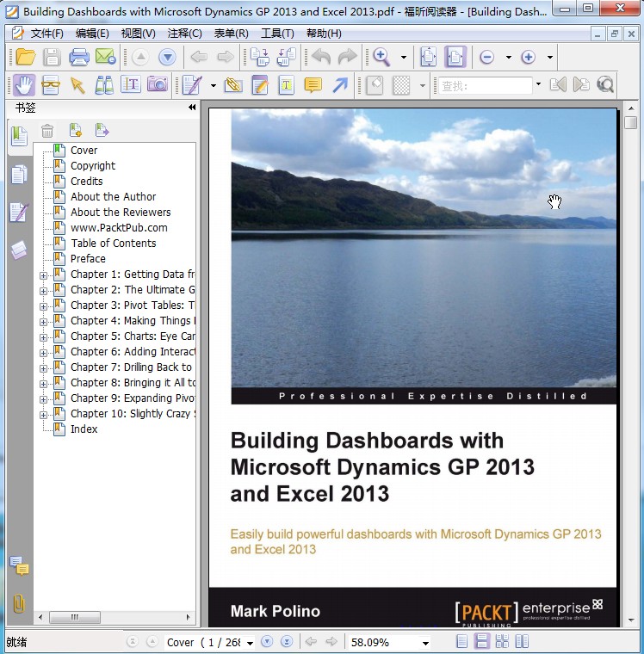
Task: Open the Pages thumbnail side panel
Action: [18, 176]
